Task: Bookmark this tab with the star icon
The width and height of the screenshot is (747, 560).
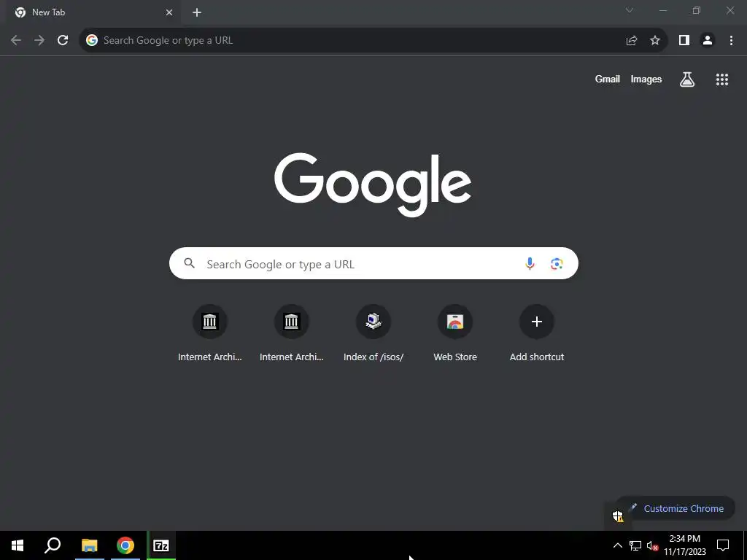Action: (655, 41)
